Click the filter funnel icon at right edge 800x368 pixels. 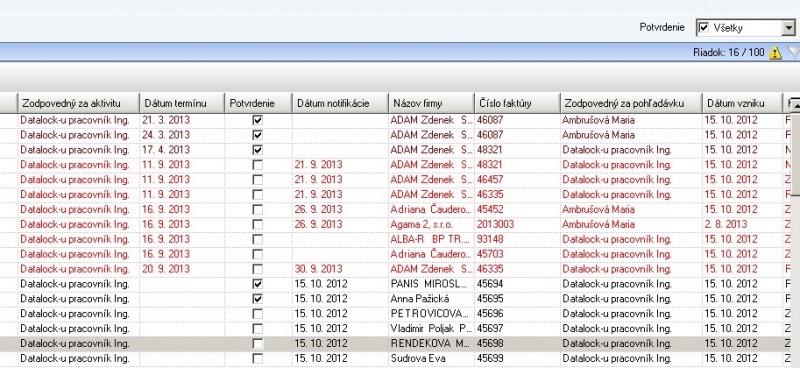click(x=794, y=52)
